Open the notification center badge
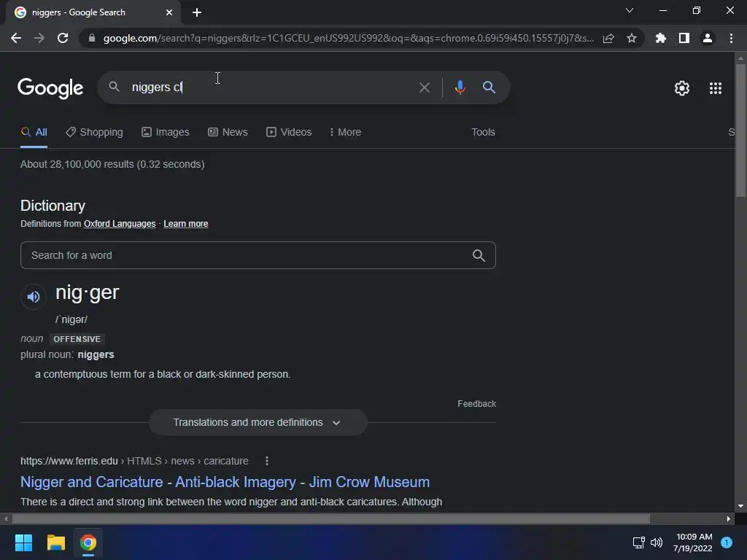 [x=727, y=542]
